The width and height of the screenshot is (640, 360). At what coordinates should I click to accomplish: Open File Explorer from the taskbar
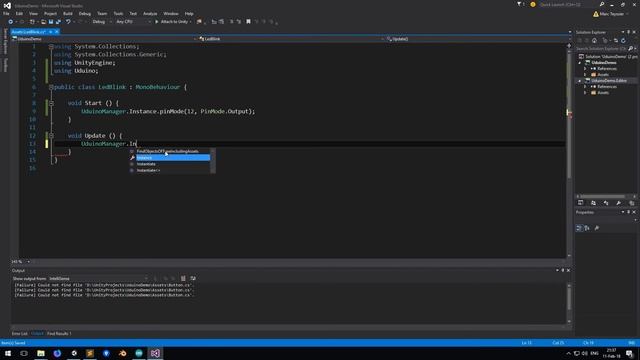(x=41, y=353)
